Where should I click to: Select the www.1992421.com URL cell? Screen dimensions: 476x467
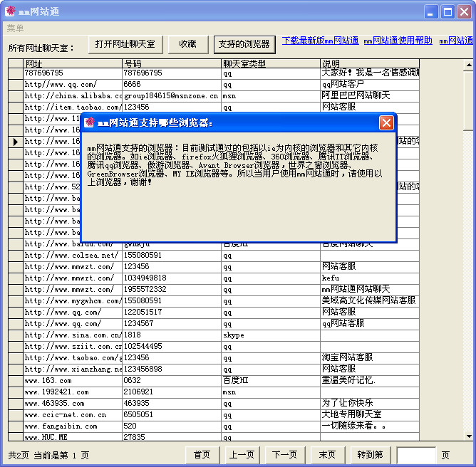pyautogui.click(x=73, y=392)
